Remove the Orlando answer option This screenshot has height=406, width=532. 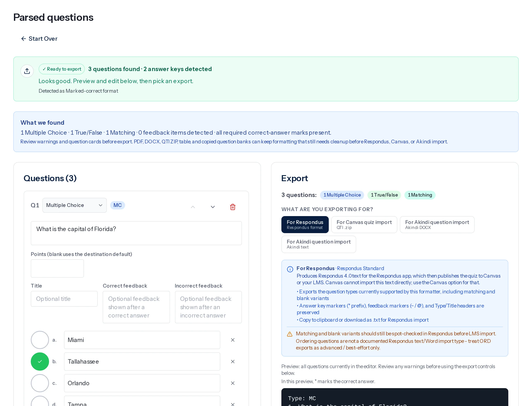(x=233, y=383)
